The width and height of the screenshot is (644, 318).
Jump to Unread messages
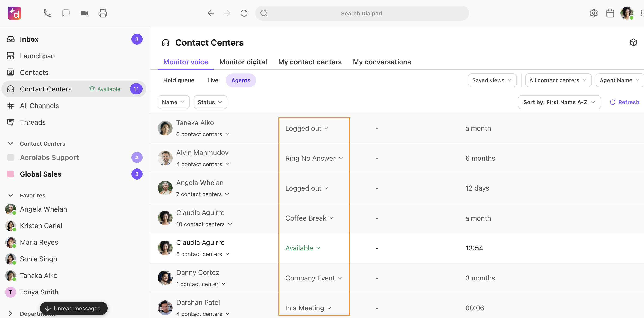(x=74, y=308)
